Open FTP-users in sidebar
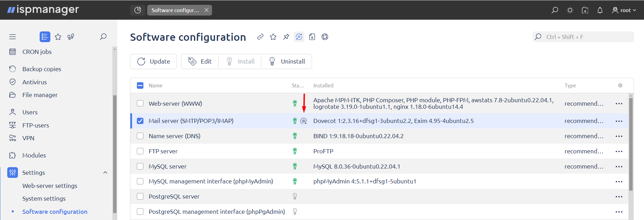Viewport: 644px width, 220px height. coord(36,125)
